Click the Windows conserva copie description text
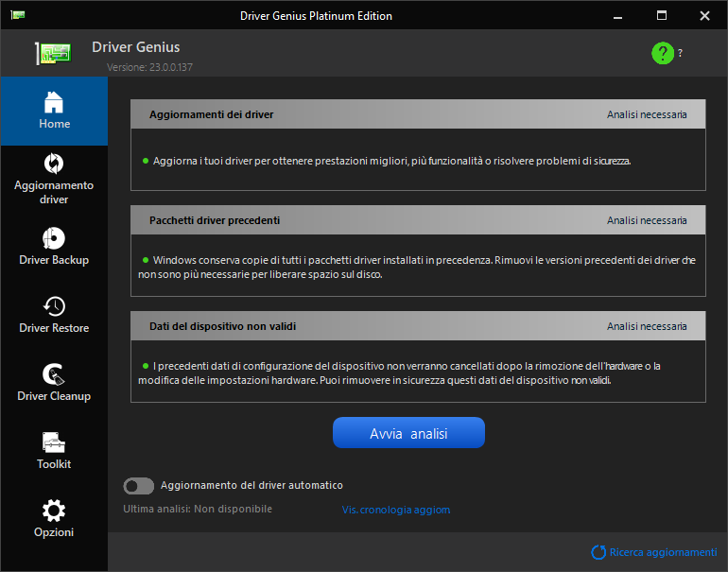Screen dimensions: 728x572 417,268
